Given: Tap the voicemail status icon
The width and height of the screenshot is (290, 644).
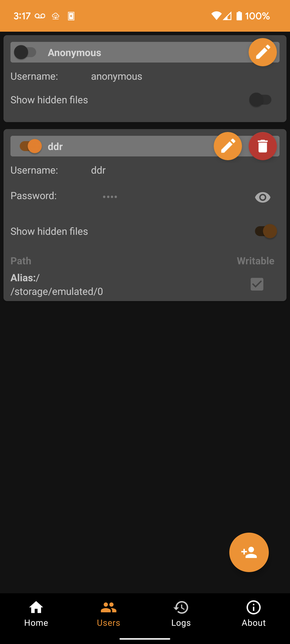Looking at the screenshot, I should 40,16.
